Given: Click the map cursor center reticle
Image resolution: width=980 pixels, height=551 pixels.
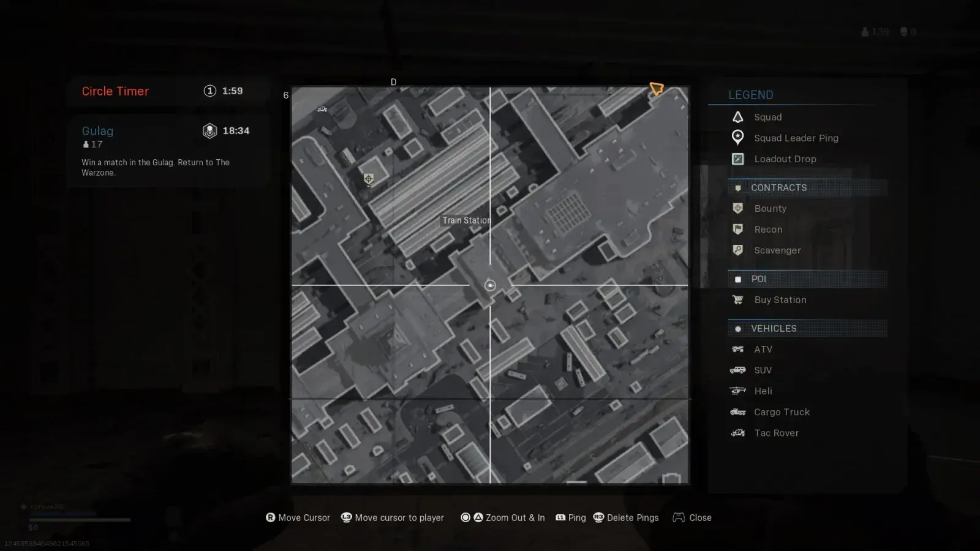Looking at the screenshot, I should 490,285.
